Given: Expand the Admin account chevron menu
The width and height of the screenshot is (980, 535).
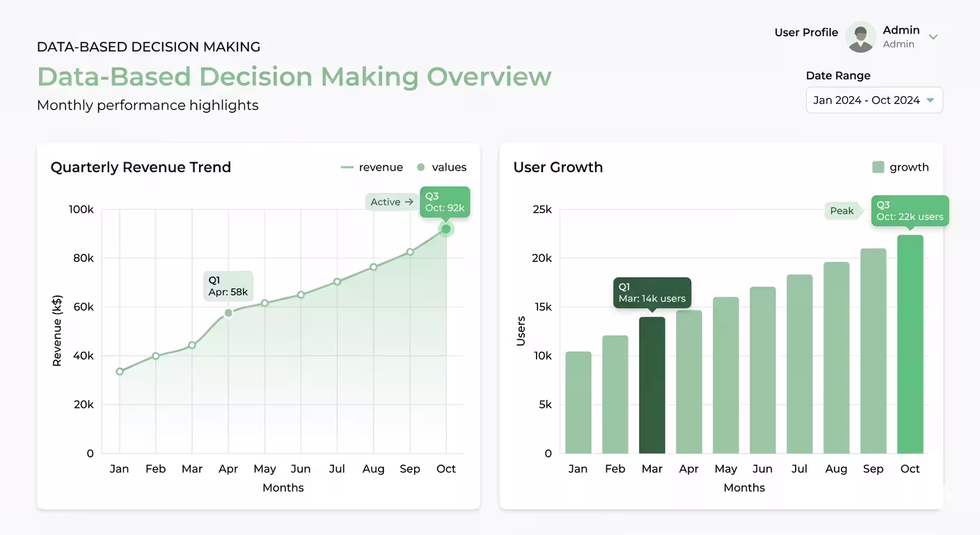Looking at the screenshot, I should (933, 36).
